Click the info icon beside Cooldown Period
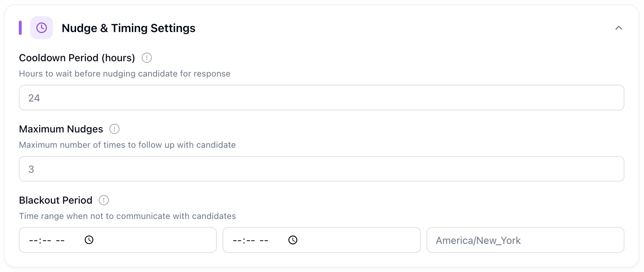 (x=147, y=58)
